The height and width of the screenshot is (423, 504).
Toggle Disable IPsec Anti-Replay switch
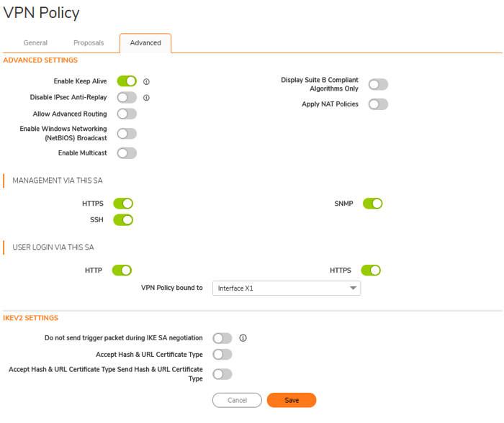(x=127, y=97)
